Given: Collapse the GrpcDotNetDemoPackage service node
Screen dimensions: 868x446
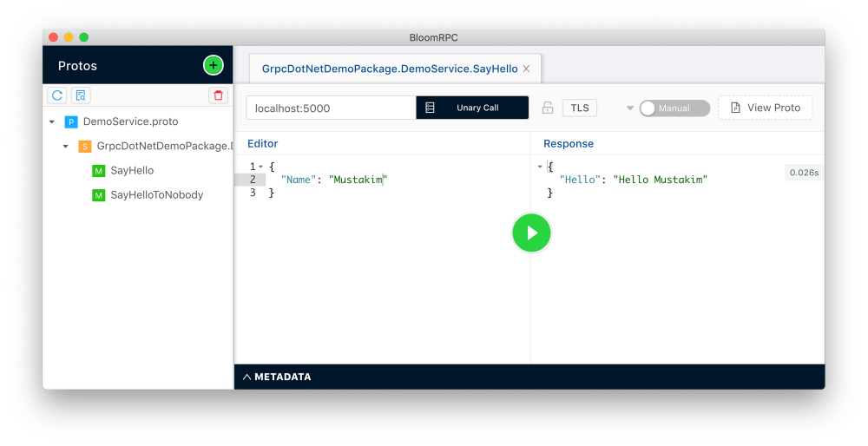Looking at the screenshot, I should pos(65,146).
